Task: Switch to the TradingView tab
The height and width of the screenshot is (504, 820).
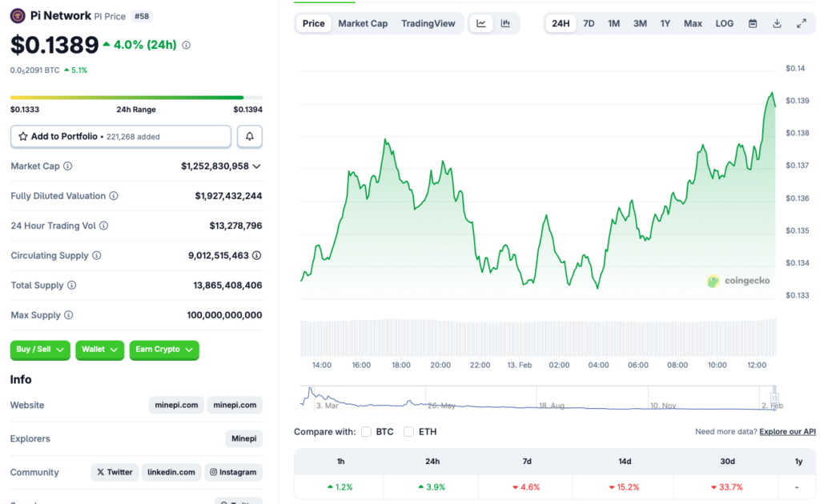Action: (x=428, y=23)
